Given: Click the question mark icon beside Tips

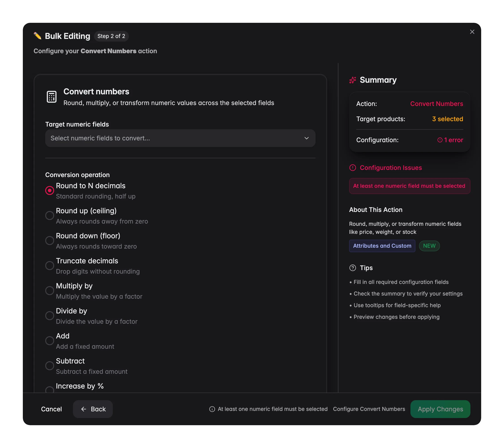Looking at the screenshot, I should point(353,268).
